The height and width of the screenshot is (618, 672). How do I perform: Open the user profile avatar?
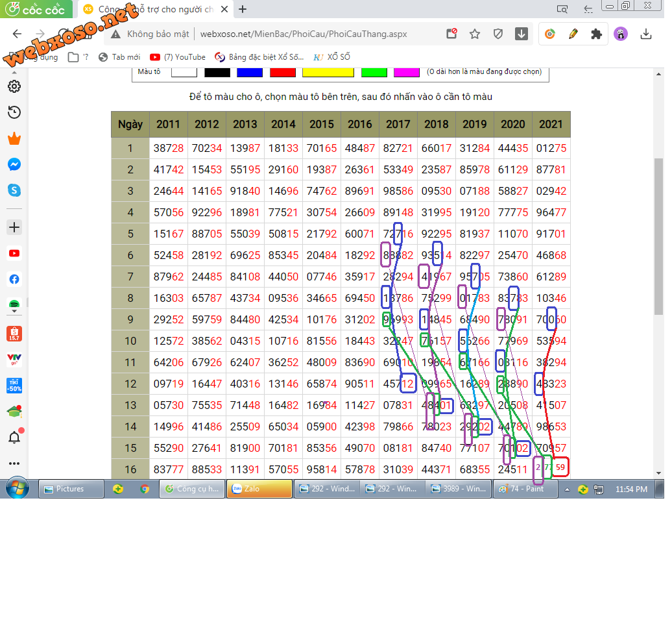621,34
